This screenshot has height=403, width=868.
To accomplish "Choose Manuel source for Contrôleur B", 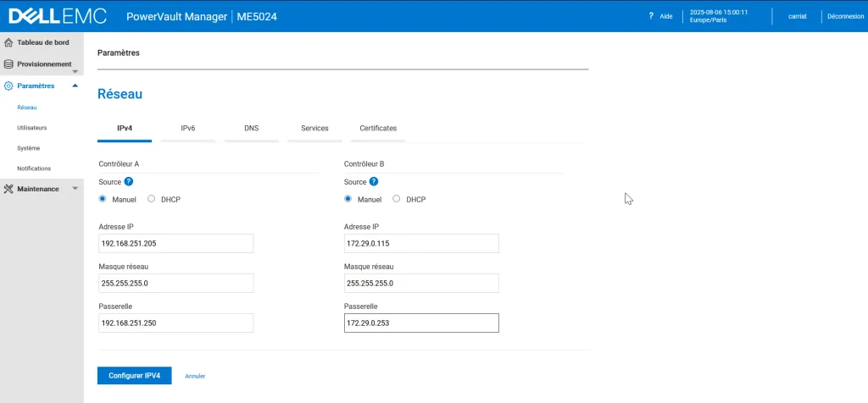I will point(348,199).
